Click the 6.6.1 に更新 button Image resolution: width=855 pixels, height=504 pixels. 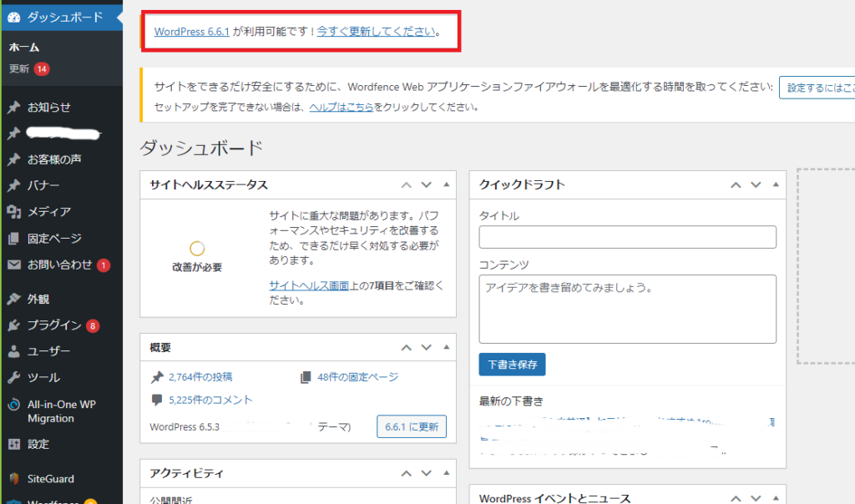[412, 426]
